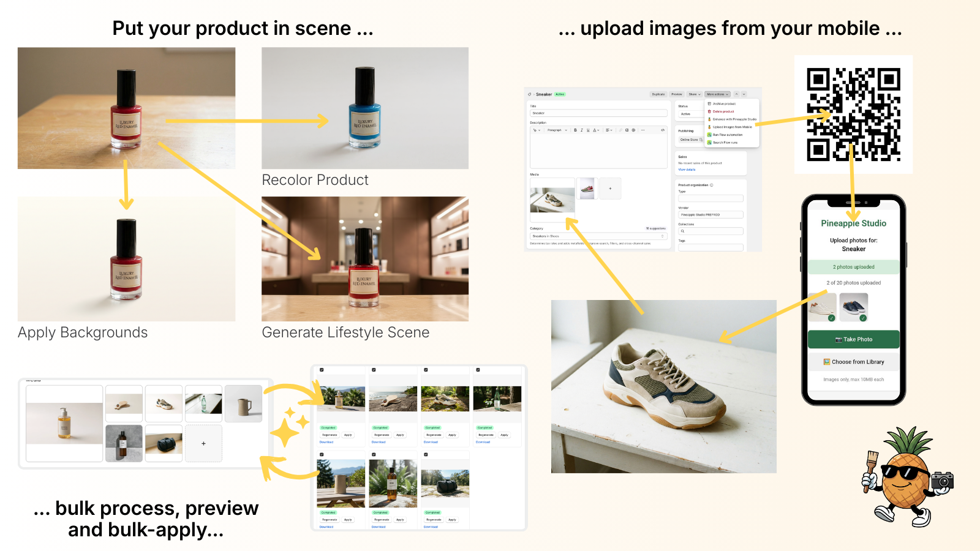Click the insert image icon in editor
980x551 pixels.
(627, 130)
